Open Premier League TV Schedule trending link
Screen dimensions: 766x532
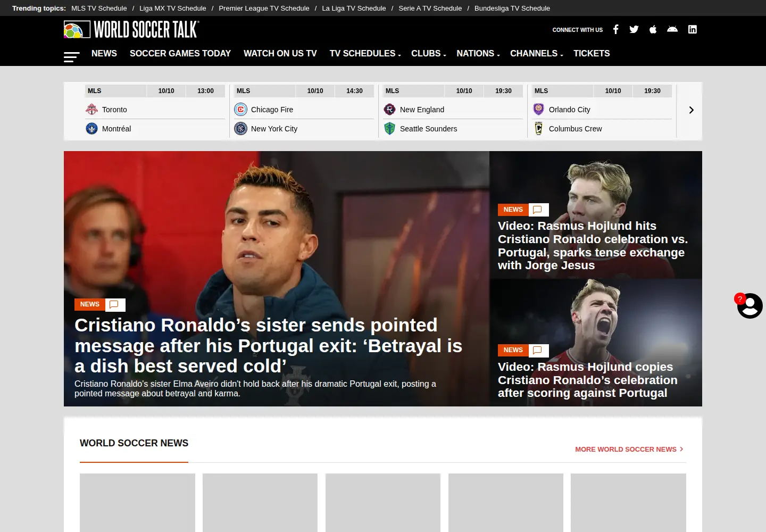(264, 8)
